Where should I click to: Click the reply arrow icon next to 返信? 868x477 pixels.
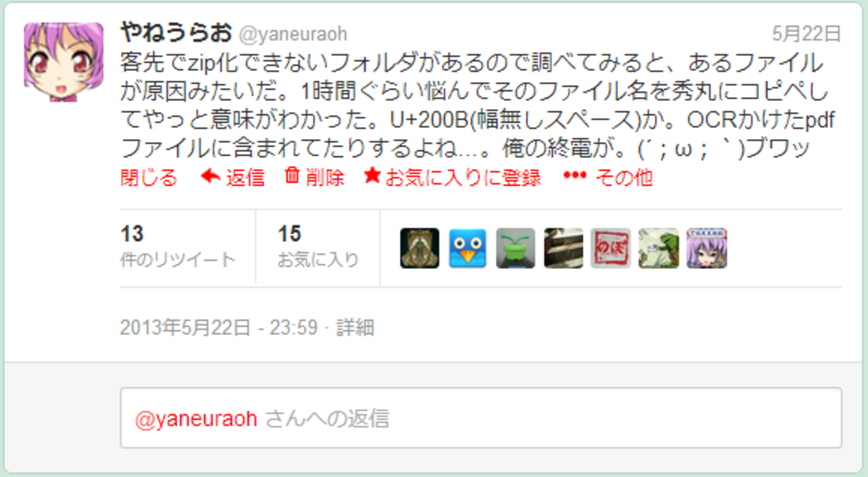pyautogui.click(x=210, y=176)
